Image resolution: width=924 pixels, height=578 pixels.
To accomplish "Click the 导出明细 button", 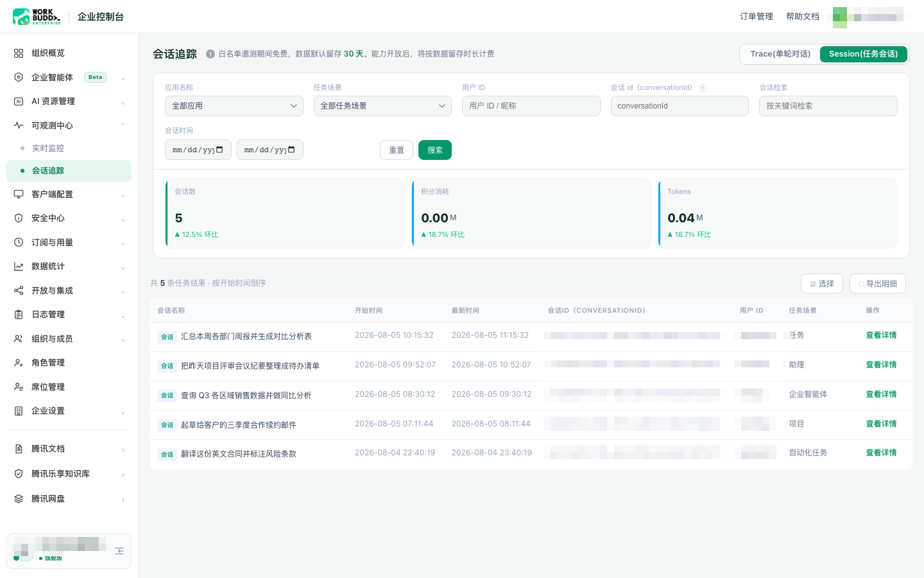I will click(878, 283).
